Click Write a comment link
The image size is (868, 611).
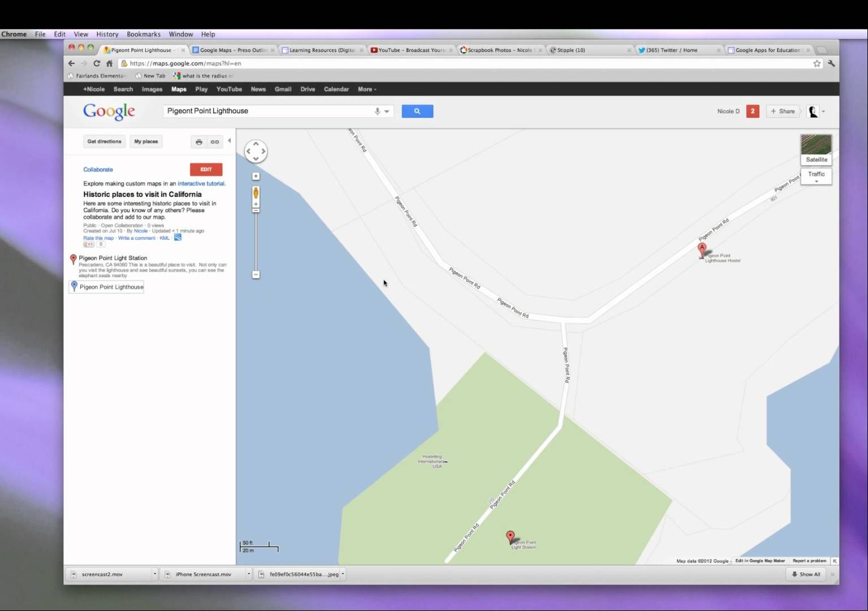[x=136, y=238]
